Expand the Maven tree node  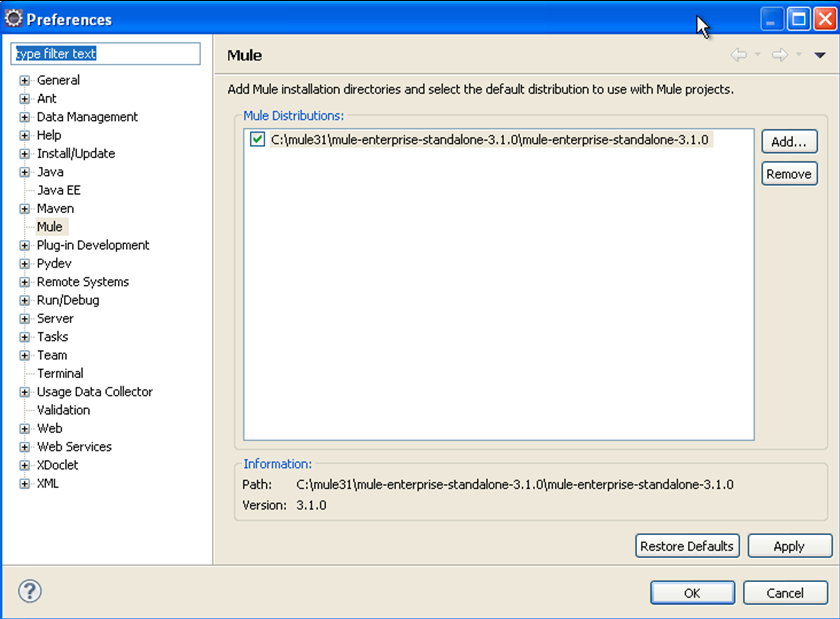pos(25,209)
